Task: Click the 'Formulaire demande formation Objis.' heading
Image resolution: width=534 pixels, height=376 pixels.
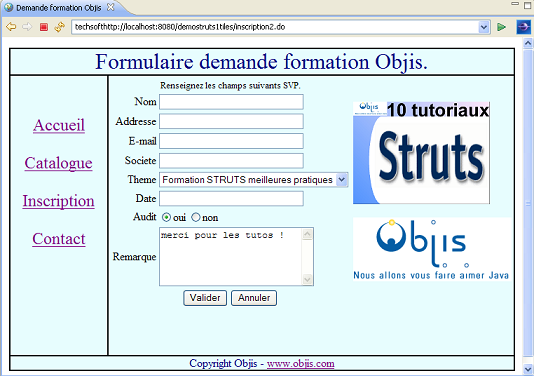Action: [x=262, y=62]
